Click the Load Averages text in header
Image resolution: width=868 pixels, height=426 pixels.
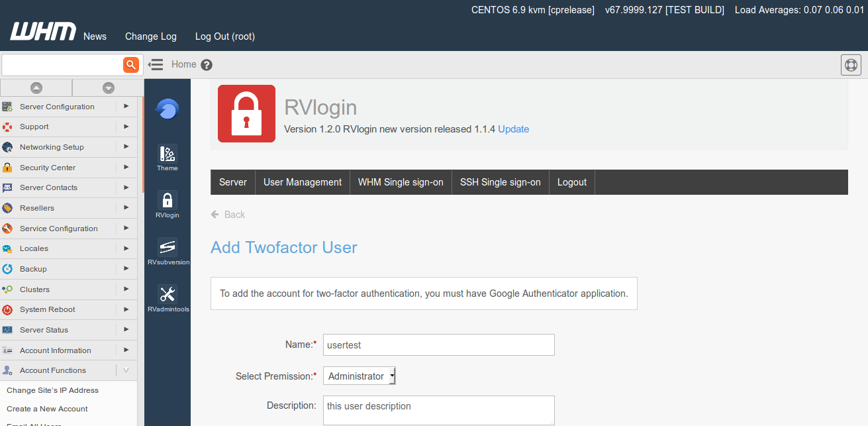[x=801, y=10]
